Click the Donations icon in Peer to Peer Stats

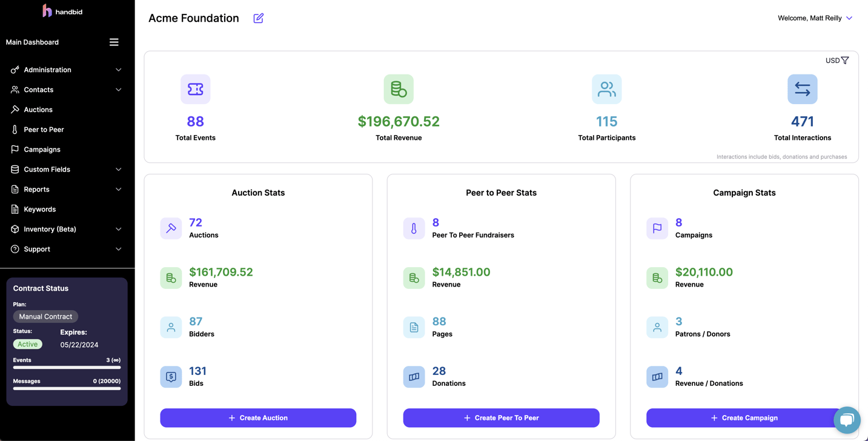click(414, 377)
